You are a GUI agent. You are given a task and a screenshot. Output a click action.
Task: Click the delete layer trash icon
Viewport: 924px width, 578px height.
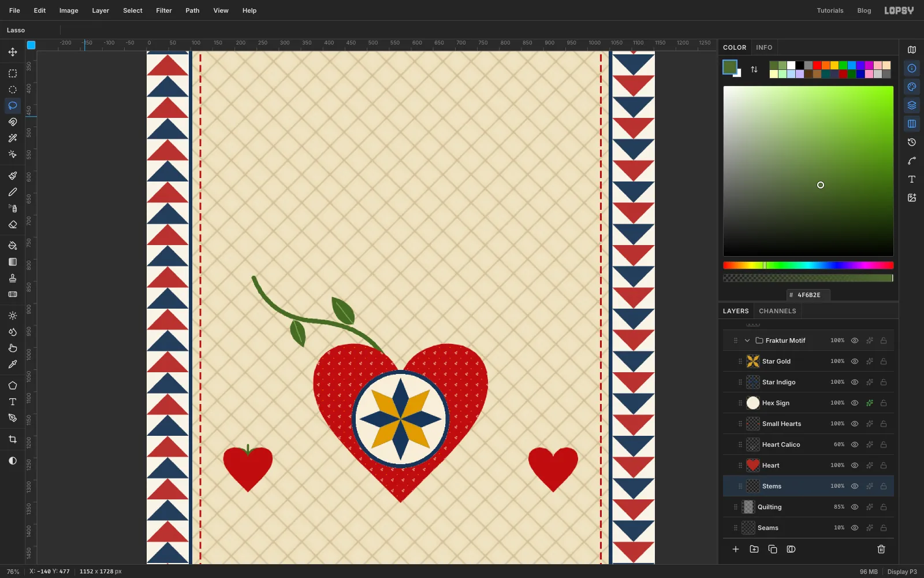pyautogui.click(x=881, y=549)
